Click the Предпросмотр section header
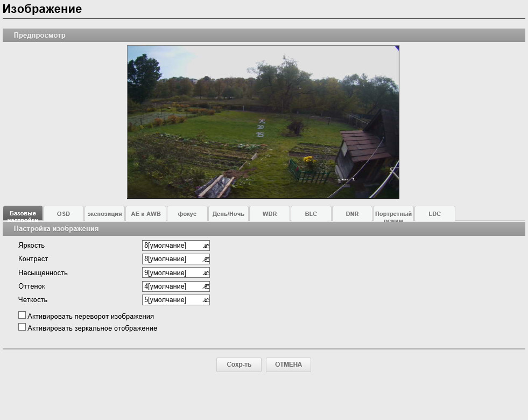 tap(264, 36)
